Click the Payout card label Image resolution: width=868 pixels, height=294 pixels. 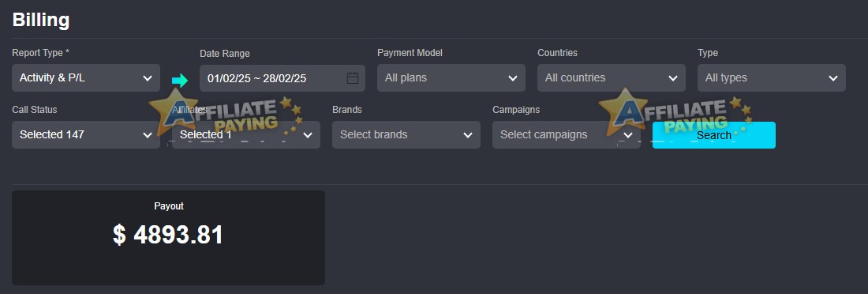coord(169,205)
